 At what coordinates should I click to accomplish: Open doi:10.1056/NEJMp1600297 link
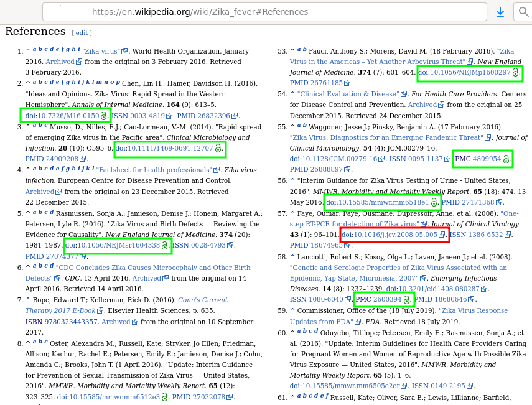464,72
